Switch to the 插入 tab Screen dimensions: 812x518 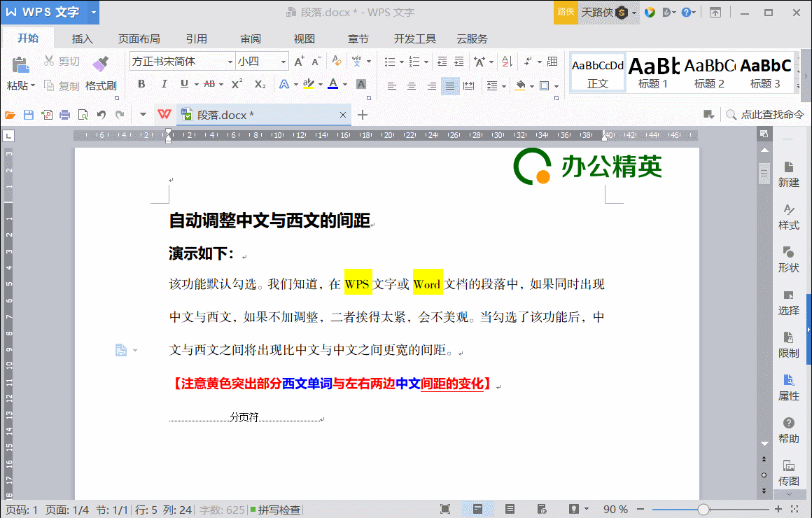pos(83,39)
